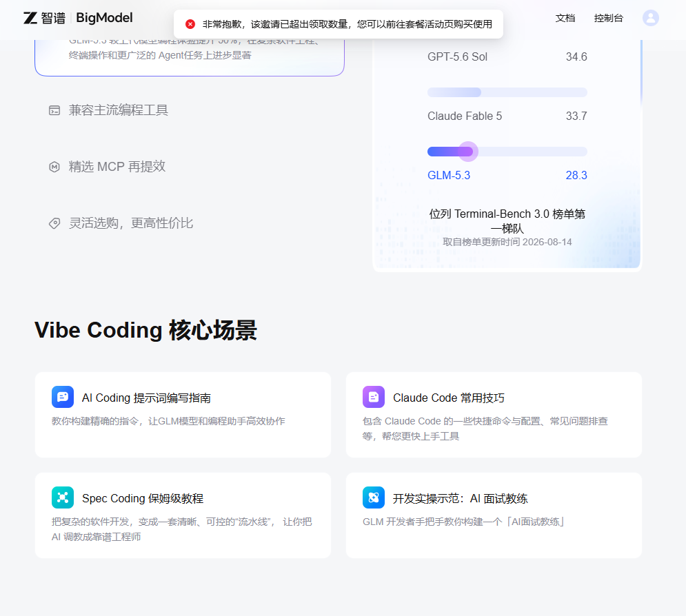
Task: Click the 教你构建精确的指令 description text
Action: (x=168, y=421)
